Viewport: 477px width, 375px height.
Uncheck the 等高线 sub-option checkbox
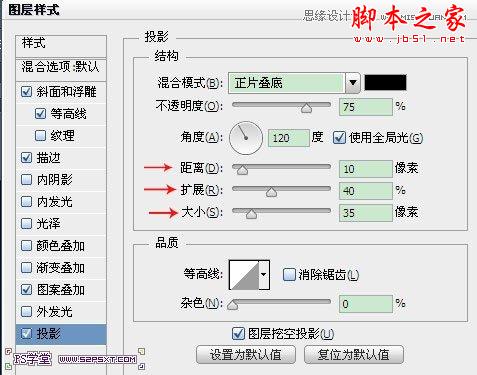pyautogui.click(x=40, y=114)
